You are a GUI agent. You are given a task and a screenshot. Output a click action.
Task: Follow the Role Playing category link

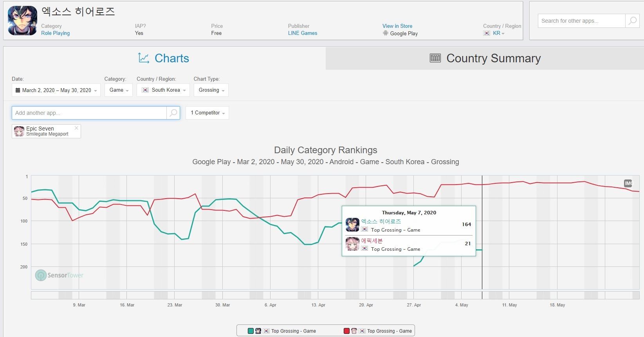pos(55,33)
